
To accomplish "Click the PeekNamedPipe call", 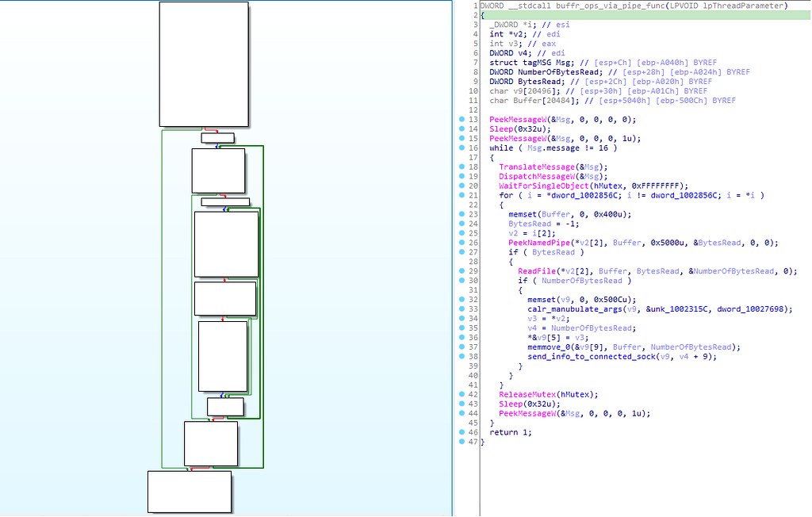I will pyautogui.click(x=539, y=243).
